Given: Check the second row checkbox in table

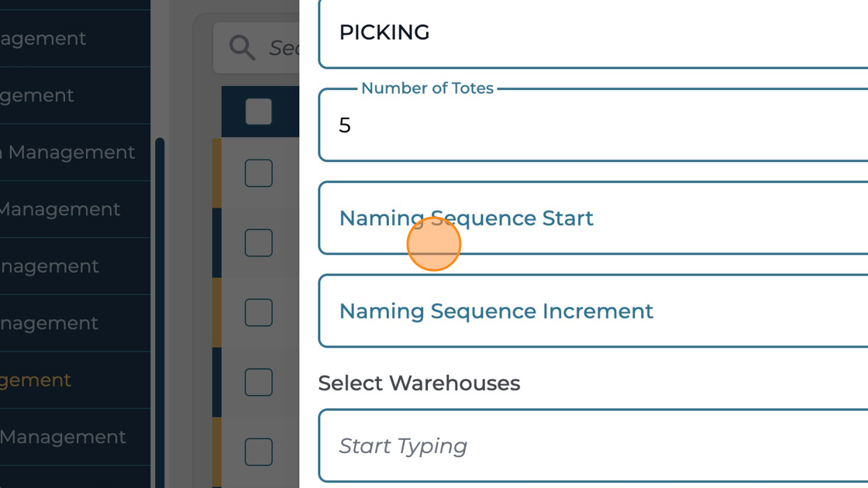Looking at the screenshot, I should click(259, 242).
